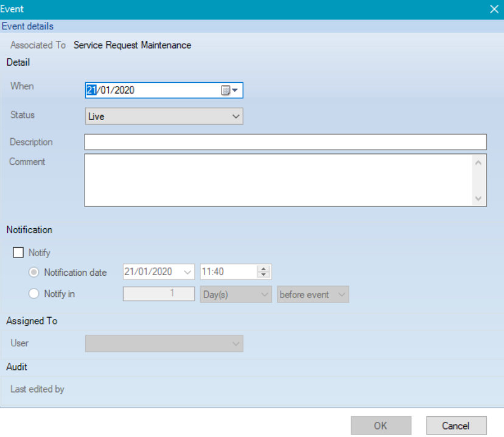Decrease notification time with down spinner arrow

(264, 276)
